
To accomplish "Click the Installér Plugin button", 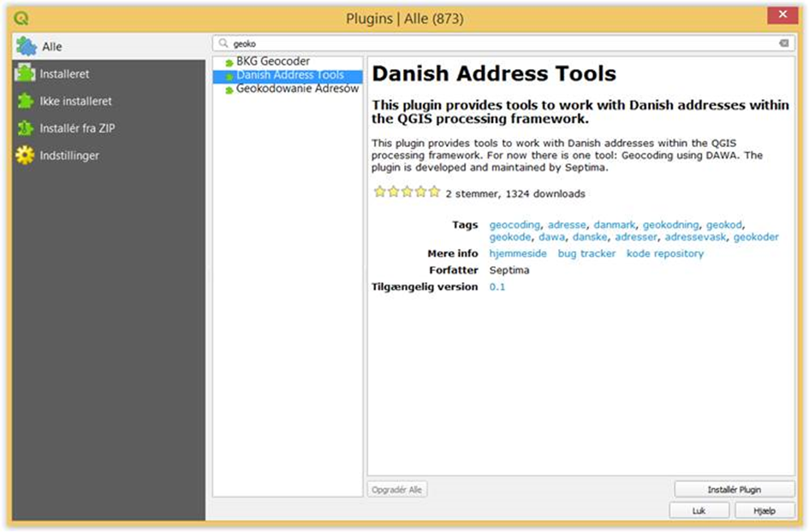I will (735, 489).
